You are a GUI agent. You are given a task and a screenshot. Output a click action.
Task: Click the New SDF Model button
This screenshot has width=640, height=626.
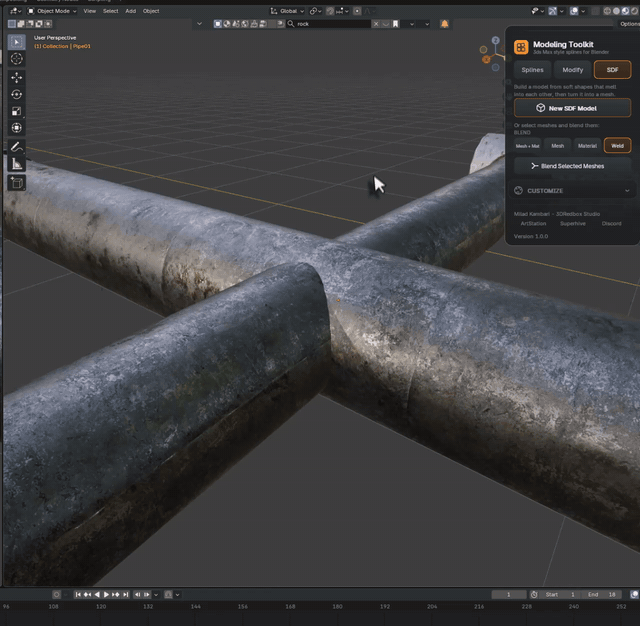(x=572, y=108)
